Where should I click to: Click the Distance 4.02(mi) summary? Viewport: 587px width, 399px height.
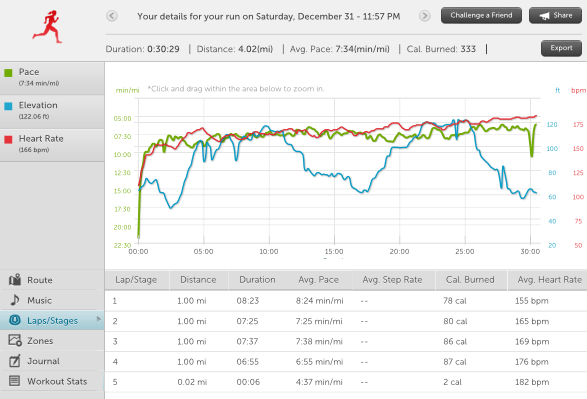point(235,49)
